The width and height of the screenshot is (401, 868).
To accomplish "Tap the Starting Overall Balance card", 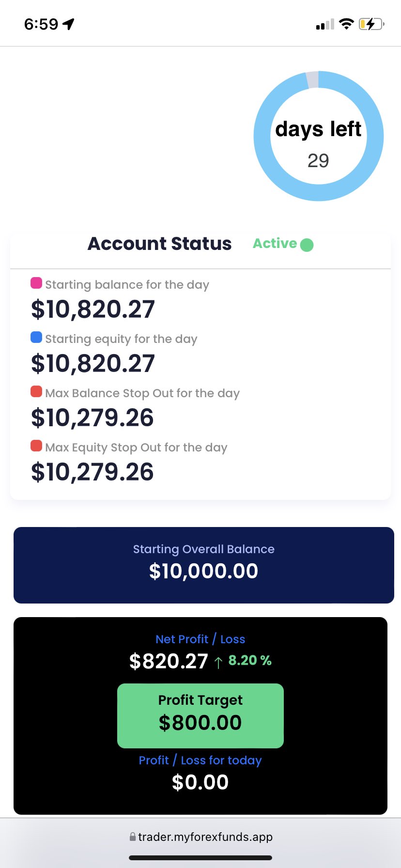I will 203,565.
